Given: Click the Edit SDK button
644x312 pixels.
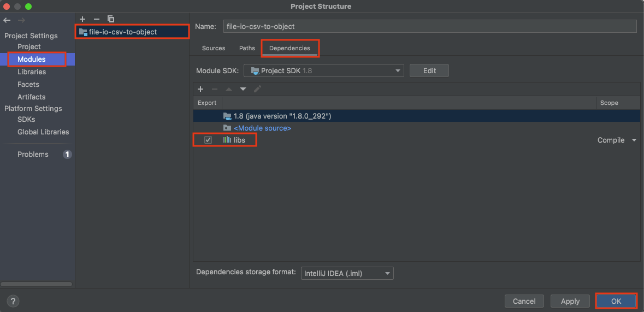Looking at the screenshot, I should coord(429,70).
